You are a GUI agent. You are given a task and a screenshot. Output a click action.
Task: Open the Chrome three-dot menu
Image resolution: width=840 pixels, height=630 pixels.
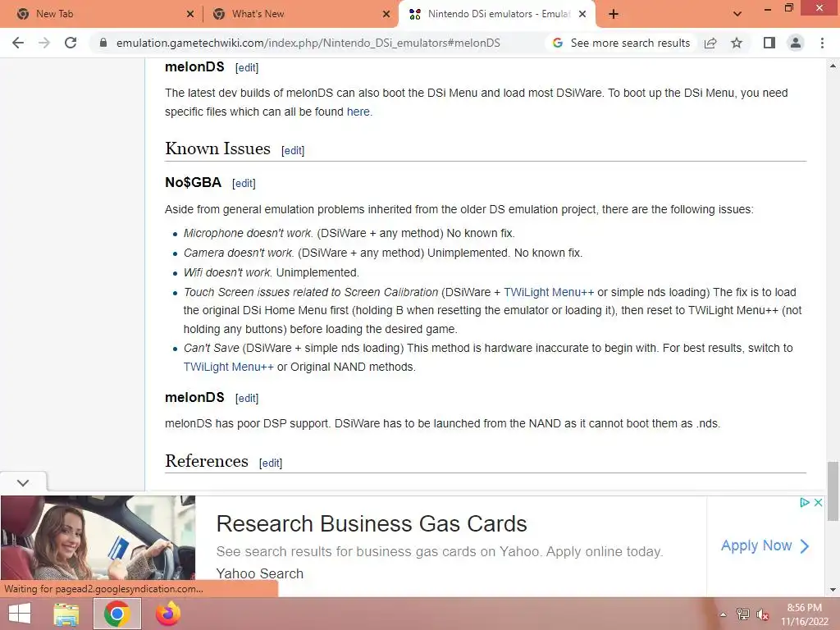[x=822, y=43]
